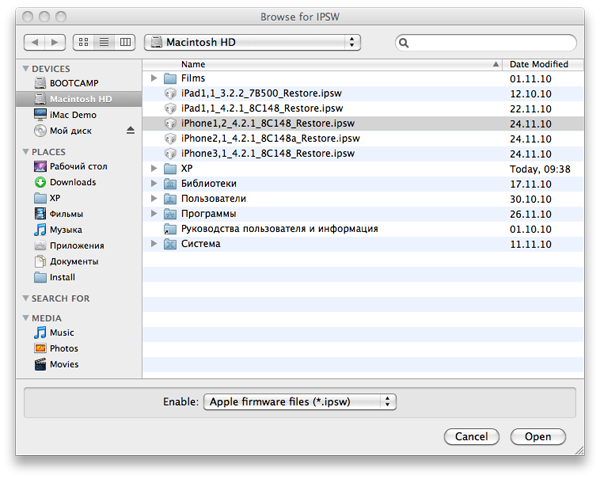The width and height of the screenshot is (600, 479).
Task: Select the Библиотеки folder row
Action: 363,184
